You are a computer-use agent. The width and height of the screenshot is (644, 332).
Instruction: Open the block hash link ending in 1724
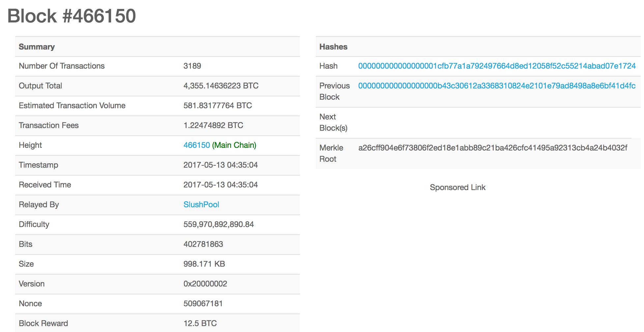497,66
